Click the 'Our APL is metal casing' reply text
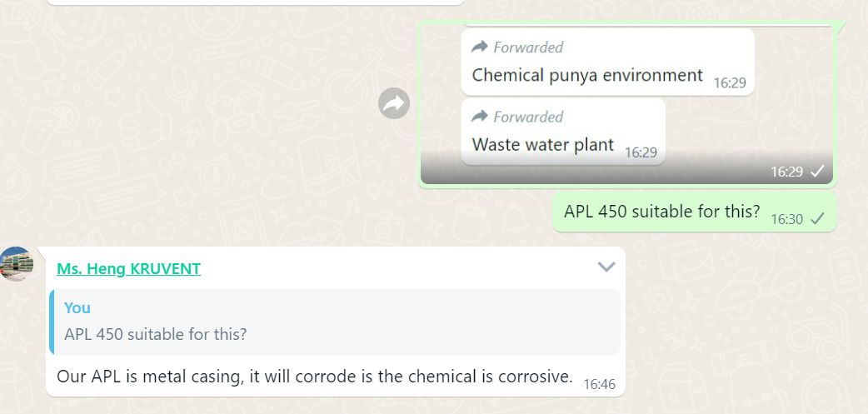The width and height of the screenshot is (868, 414). click(314, 377)
